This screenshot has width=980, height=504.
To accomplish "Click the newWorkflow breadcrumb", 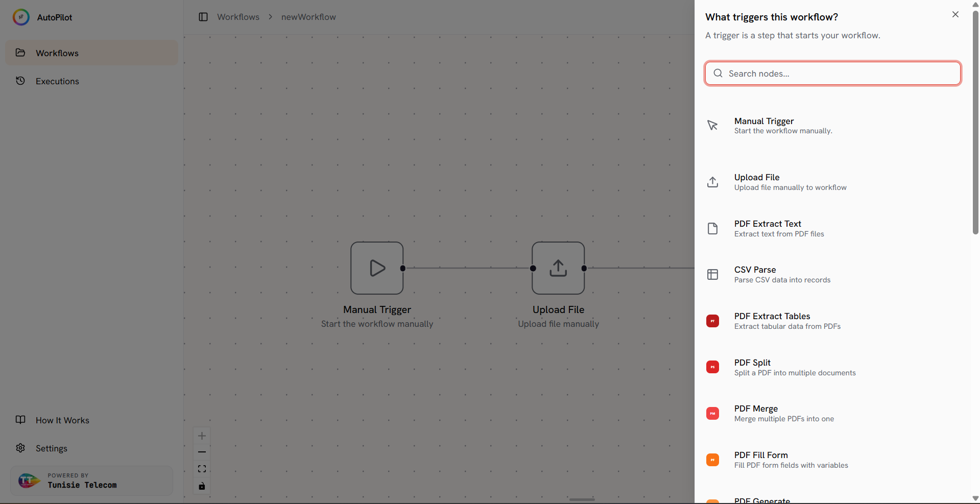I will click(x=308, y=17).
